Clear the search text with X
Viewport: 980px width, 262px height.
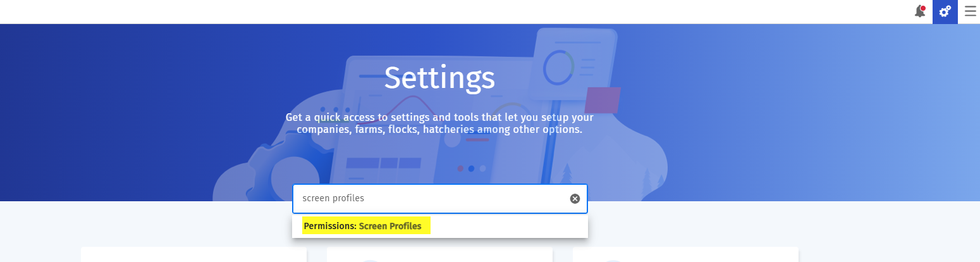pyautogui.click(x=575, y=199)
